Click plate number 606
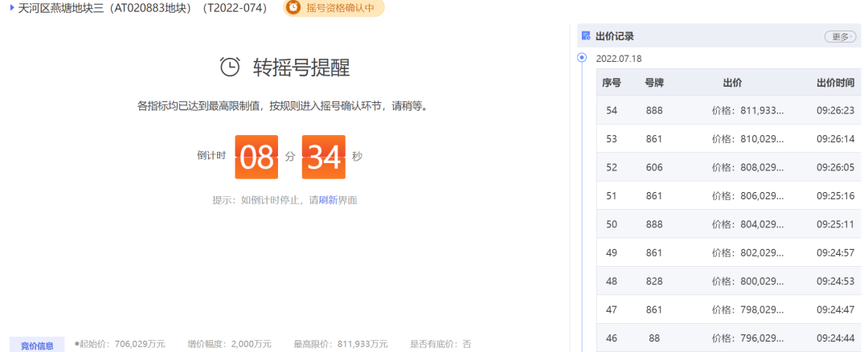Viewport: 868px width, 352px height. click(x=654, y=167)
